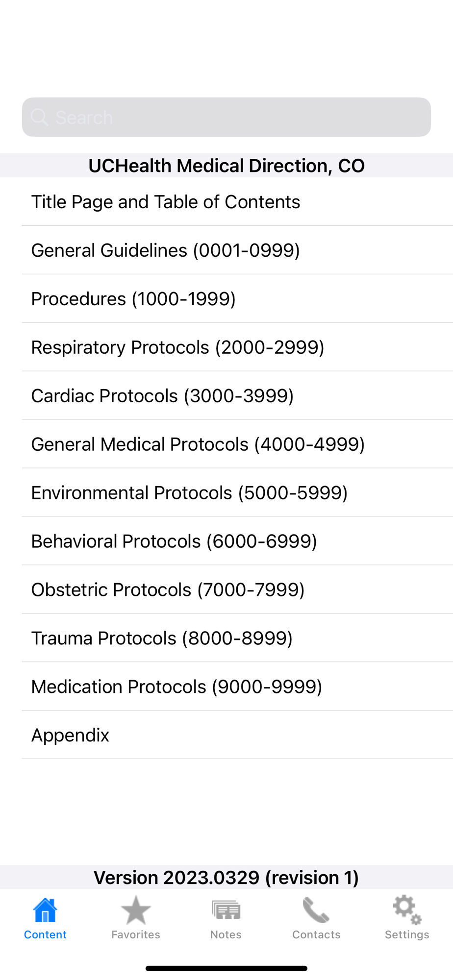Viewport: 453px width, 980px height.
Task: View Medication Protocols (9000-9999)
Action: click(x=176, y=687)
